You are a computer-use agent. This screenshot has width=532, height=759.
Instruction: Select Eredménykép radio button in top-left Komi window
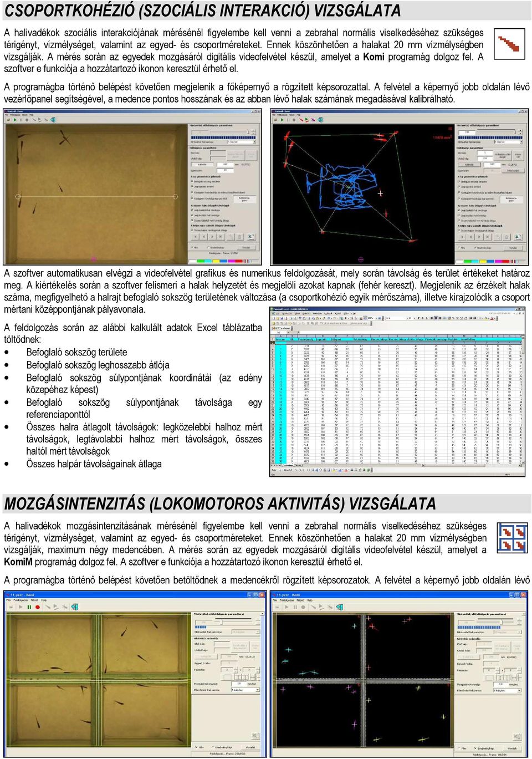pyautogui.click(x=209, y=247)
